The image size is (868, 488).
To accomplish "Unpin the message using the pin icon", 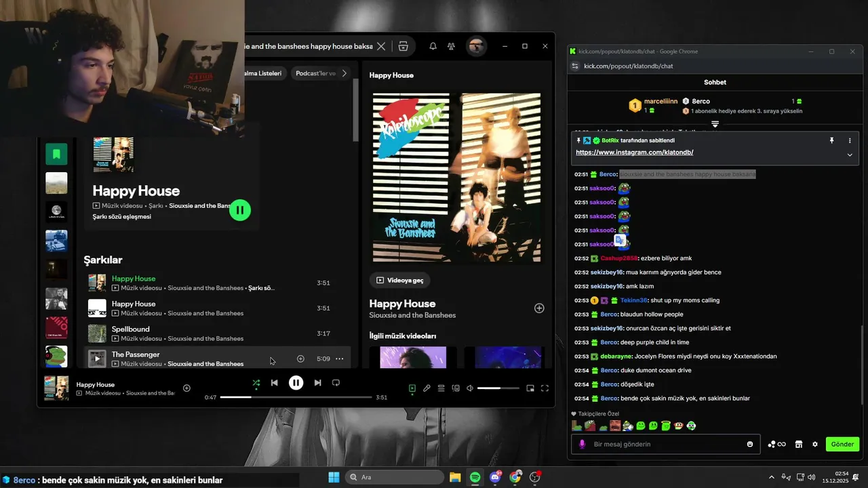I will [831, 140].
